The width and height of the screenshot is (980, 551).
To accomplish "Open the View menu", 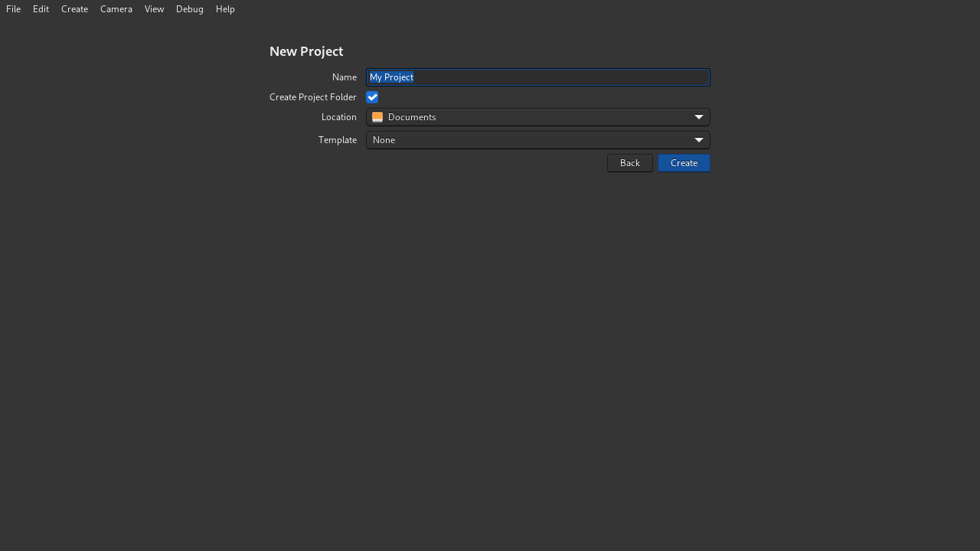I will (x=154, y=8).
